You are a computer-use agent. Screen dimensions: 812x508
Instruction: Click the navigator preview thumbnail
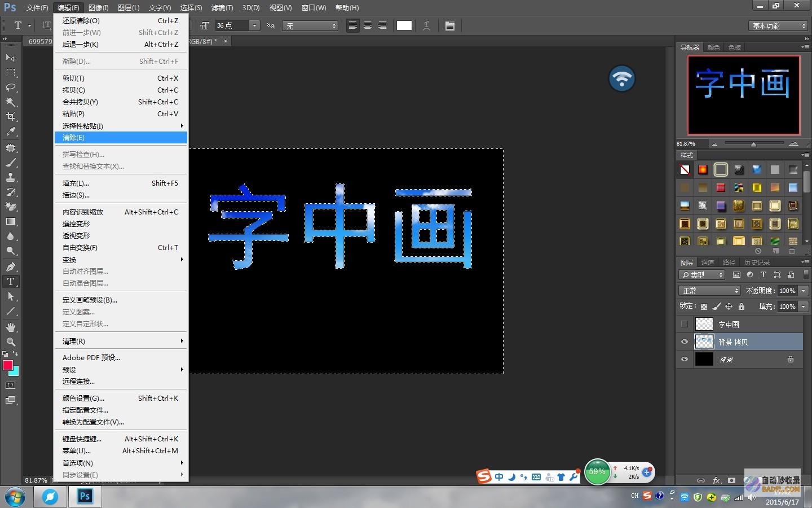tap(744, 95)
